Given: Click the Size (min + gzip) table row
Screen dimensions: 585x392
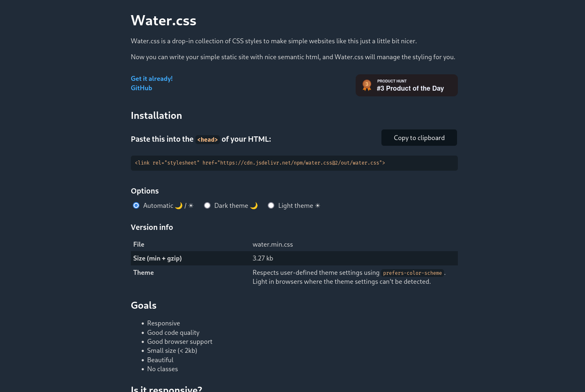Looking at the screenshot, I should pyautogui.click(x=294, y=258).
